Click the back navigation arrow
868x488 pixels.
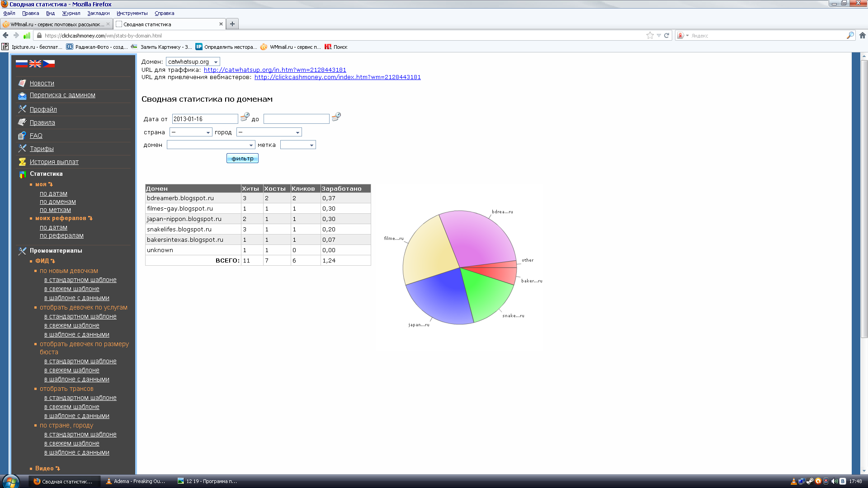click(5, 35)
